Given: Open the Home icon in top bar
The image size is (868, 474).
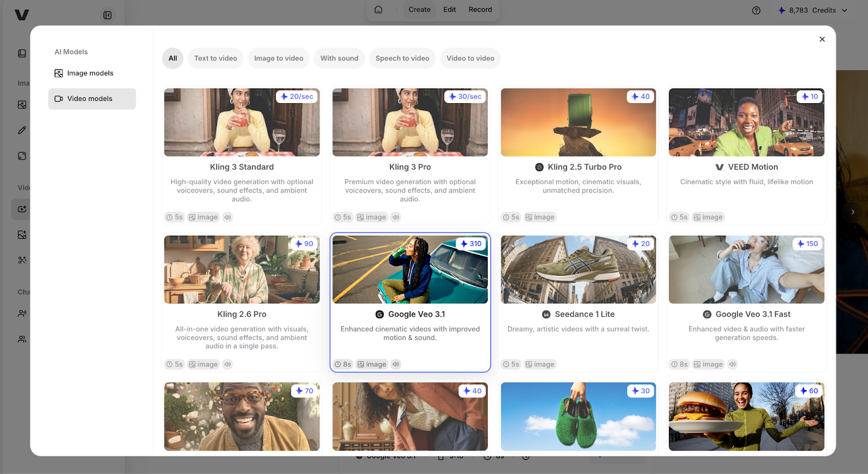Looking at the screenshot, I should [x=379, y=10].
